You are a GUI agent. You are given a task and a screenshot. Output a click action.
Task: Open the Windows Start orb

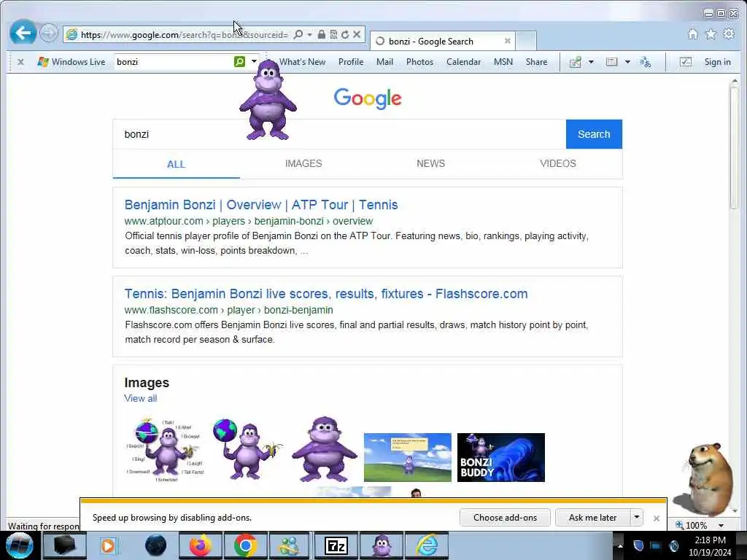(x=20, y=545)
